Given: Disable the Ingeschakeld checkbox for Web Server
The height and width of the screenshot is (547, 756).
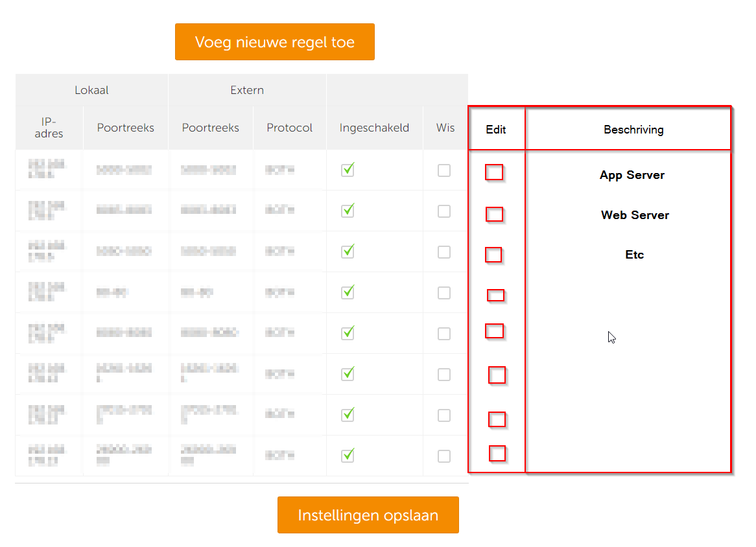Looking at the screenshot, I should coord(348,211).
